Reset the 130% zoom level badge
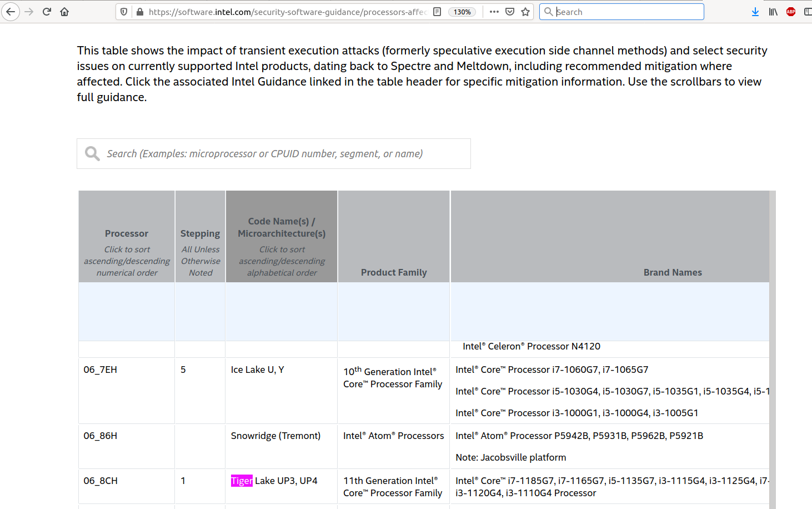Image resolution: width=812 pixels, height=509 pixels. pyautogui.click(x=462, y=12)
